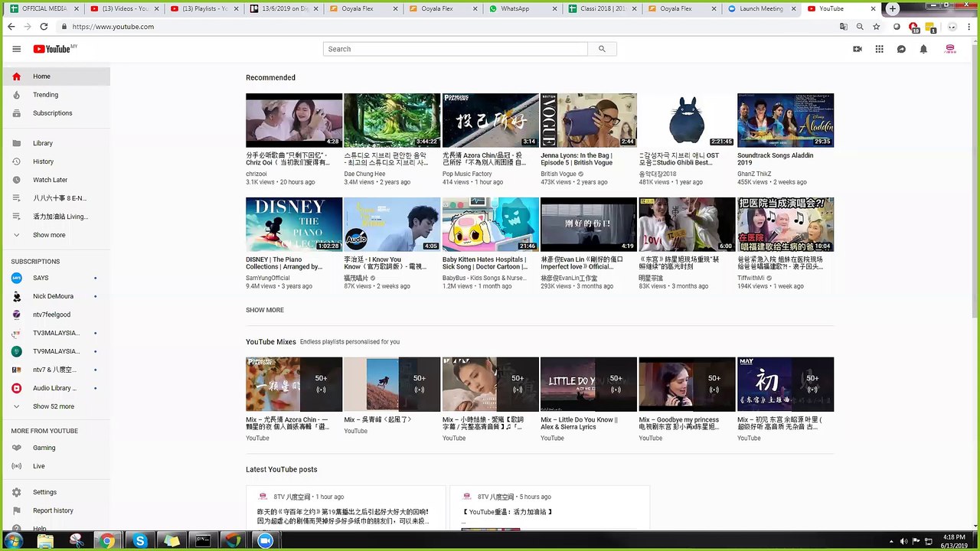Open the account avatar menu
This screenshot has height=551, width=980.
pos(950,49)
